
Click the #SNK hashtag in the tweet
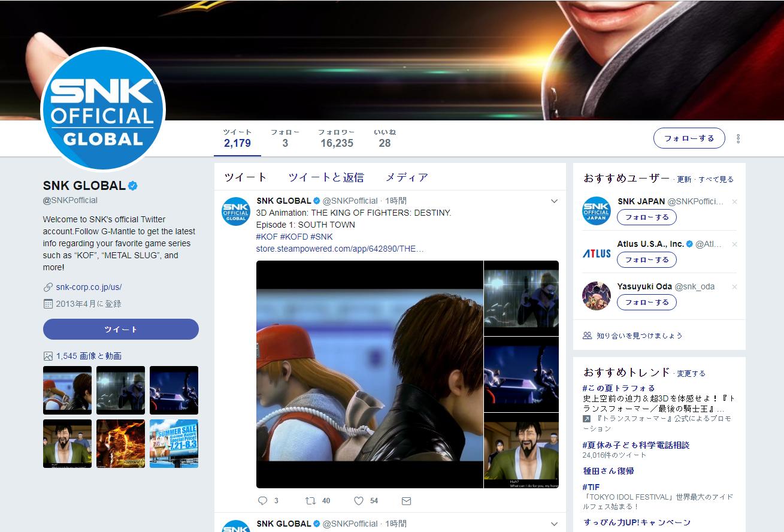click(322, 237)
